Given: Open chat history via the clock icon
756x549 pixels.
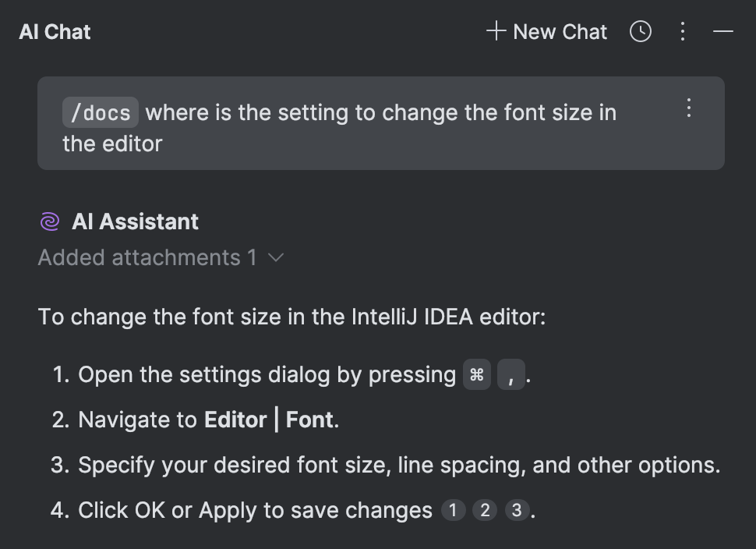Looking at the screenshot, I should click(640, 31).
